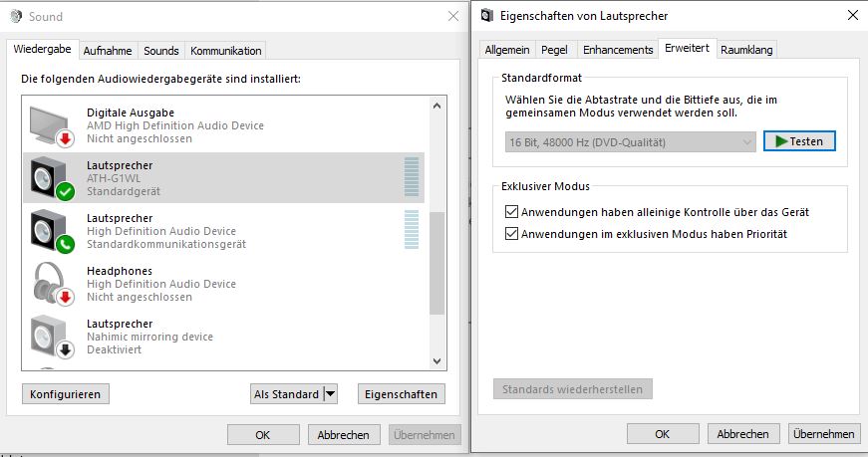The image size is (868, 457).
Task: Click the Sound window title speaker icon
Action: (17, 17)
